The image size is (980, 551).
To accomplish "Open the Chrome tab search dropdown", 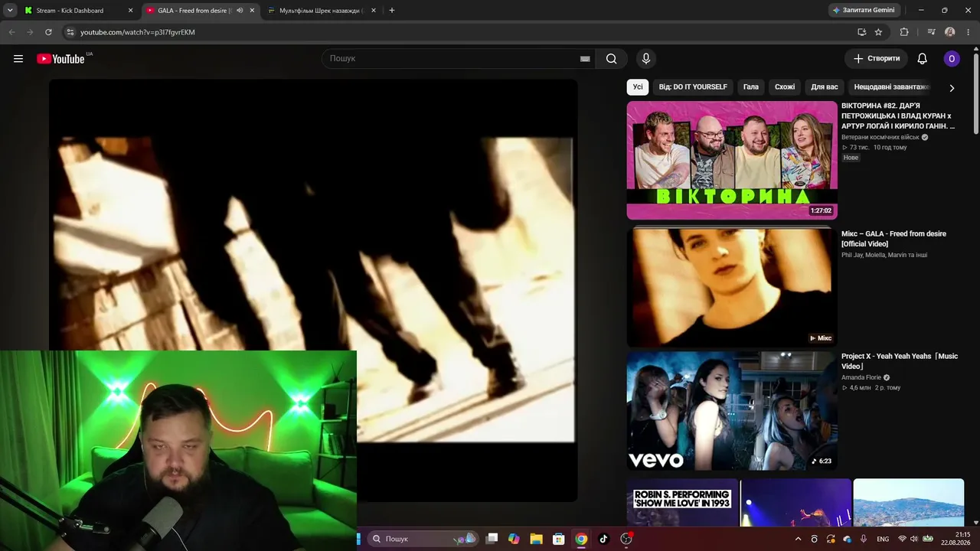I will pos(10,11).
